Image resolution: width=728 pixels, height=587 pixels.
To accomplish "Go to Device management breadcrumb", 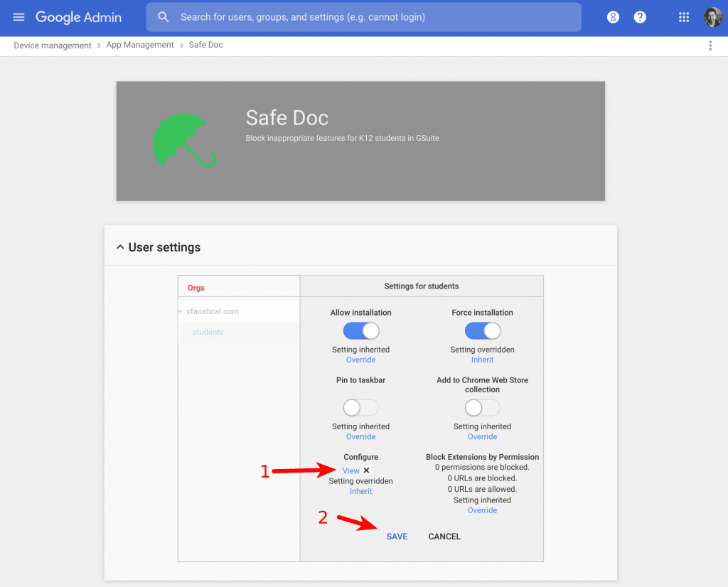I will coord(53,45).
